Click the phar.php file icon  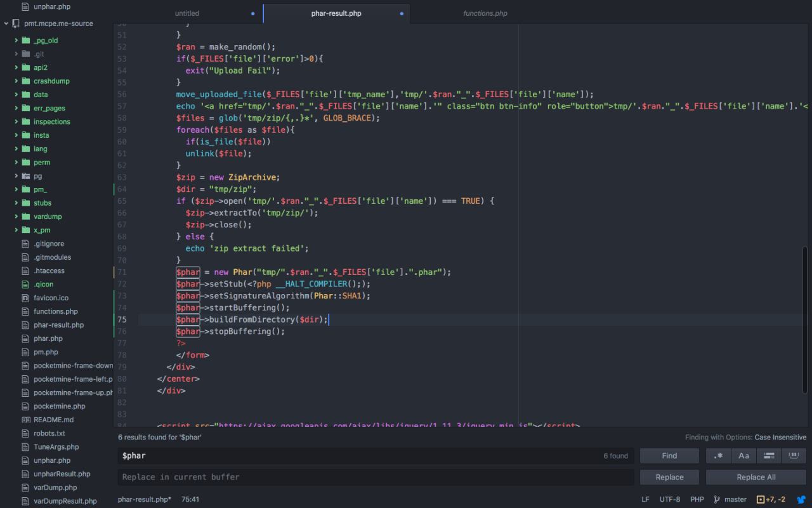(26, 338)
